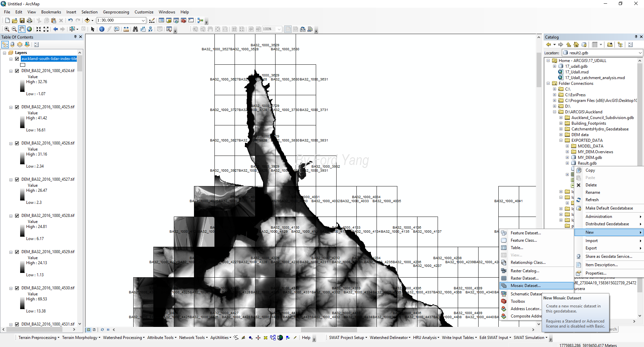
Task: Click the Help button in the bottom toolbar
Action: (306, 338)
